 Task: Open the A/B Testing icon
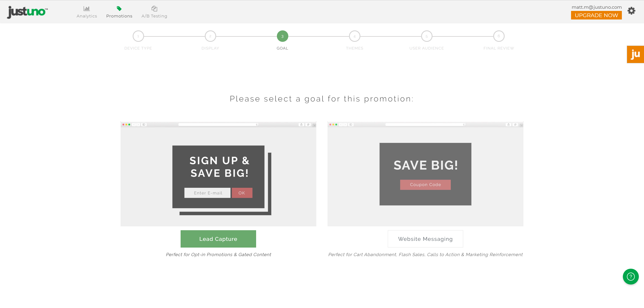point(154,9)
